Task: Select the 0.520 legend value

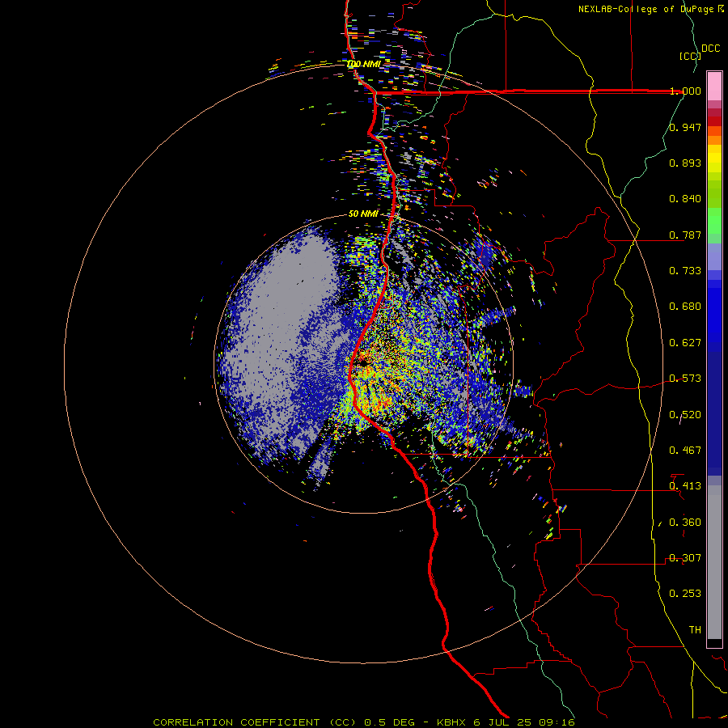Action: click(685, 415)
